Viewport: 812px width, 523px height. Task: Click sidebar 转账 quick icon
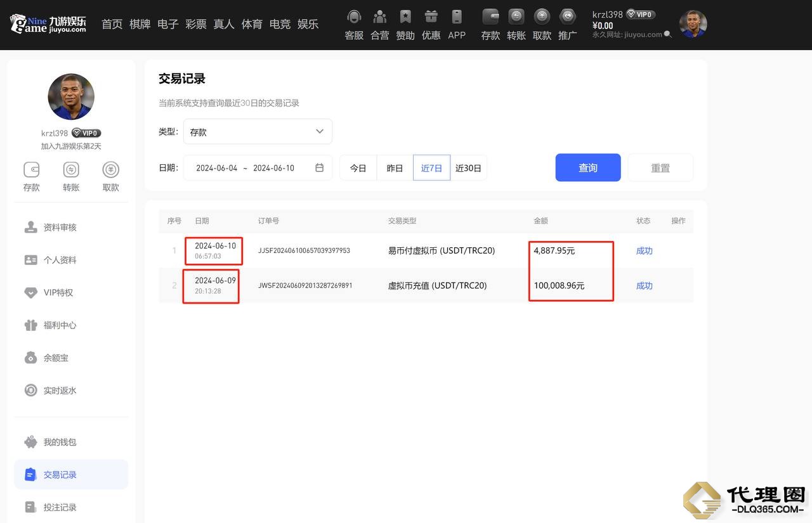pos(71,170)
